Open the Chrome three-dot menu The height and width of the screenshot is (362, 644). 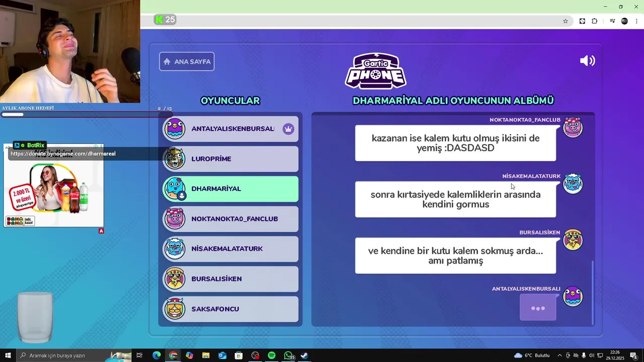tap(636, 21)
